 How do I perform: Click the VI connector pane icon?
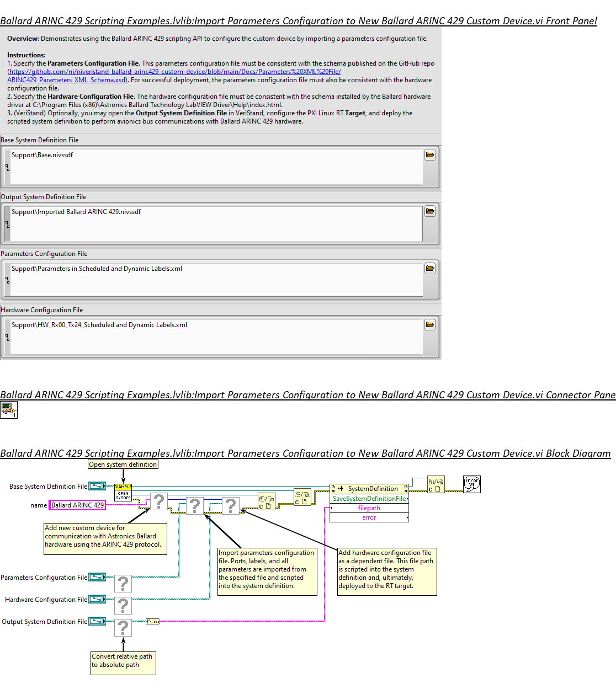pos(9,410)
